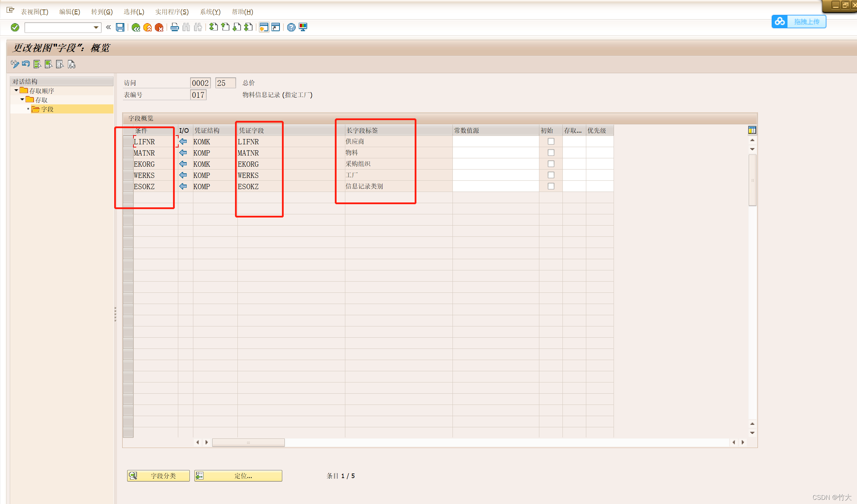Click the green checkmark Enter icon
Screen dimensions: 857x504
(15, 27)
